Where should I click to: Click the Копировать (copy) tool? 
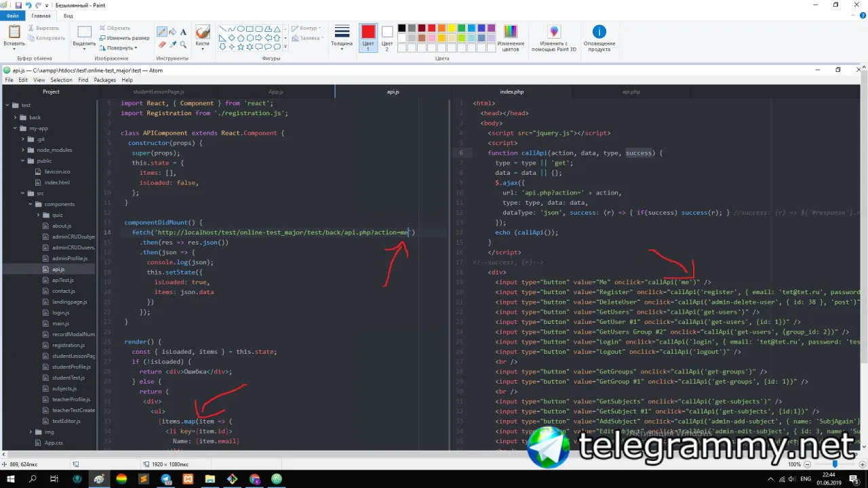(x=46, y=38)
